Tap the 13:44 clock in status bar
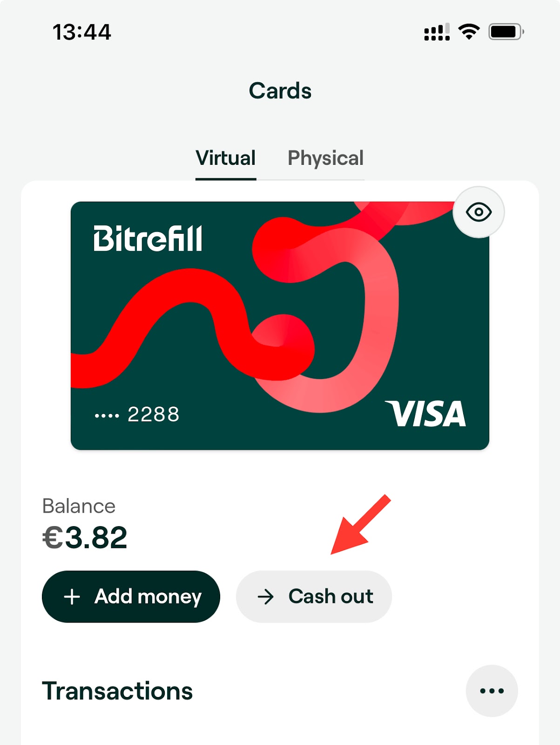This screenshot has height=745, width=560. [x=82, y=32]
